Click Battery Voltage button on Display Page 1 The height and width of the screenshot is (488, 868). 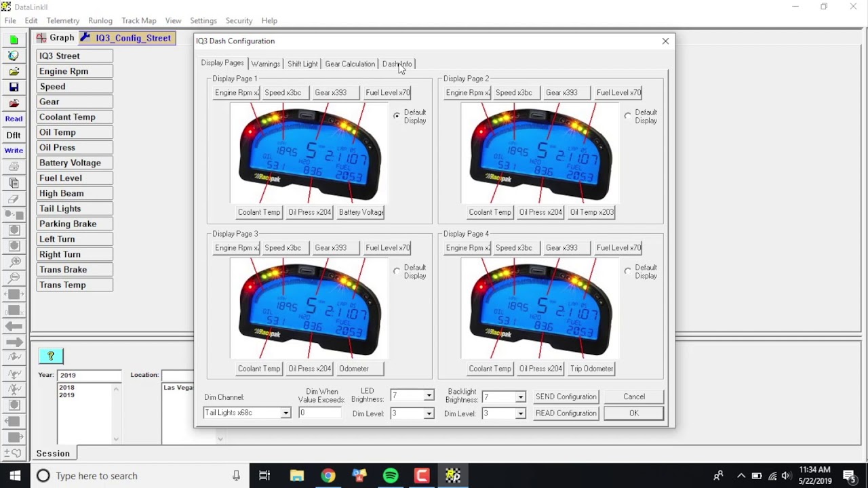pos(361,212)
